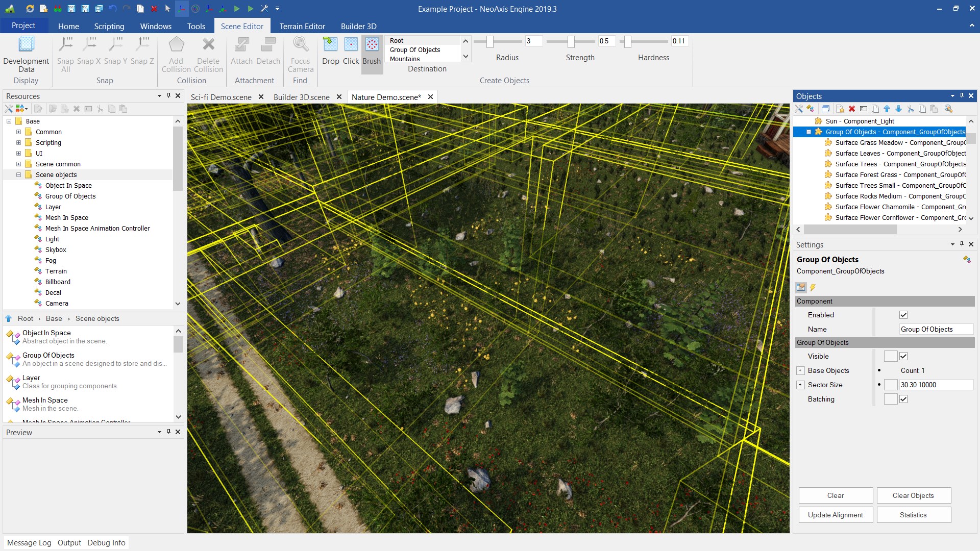This screenshot has width=980, height=551.
Task: Click the red delete icon in Objects toolbar
Action: pyautogui.click(x=852, y=109)
